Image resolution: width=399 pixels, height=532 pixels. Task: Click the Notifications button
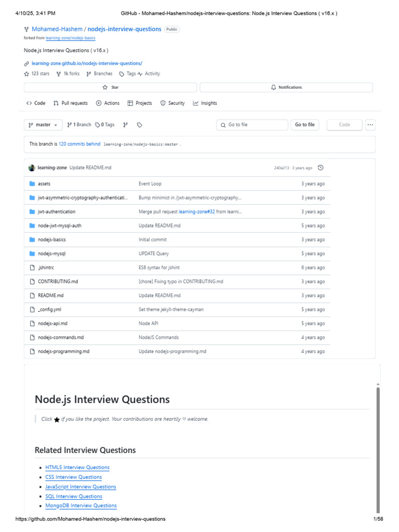[286, 87]
